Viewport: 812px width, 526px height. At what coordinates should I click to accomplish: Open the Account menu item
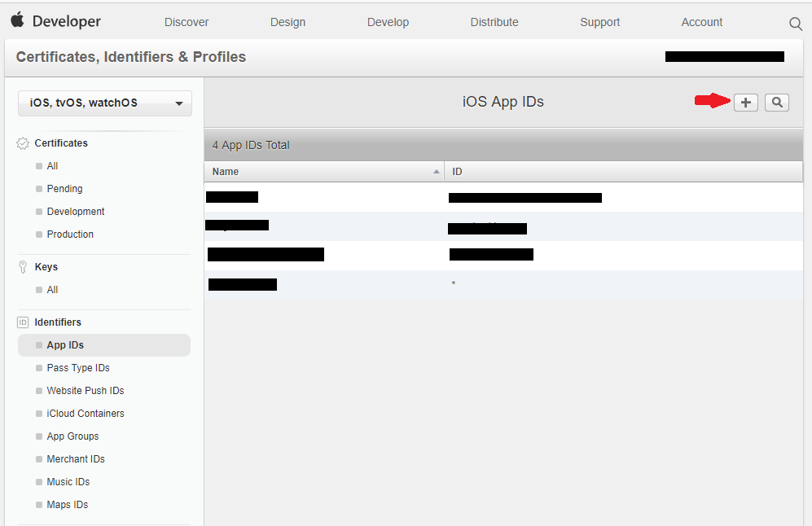pyautogui.click(x=701, y=22)
